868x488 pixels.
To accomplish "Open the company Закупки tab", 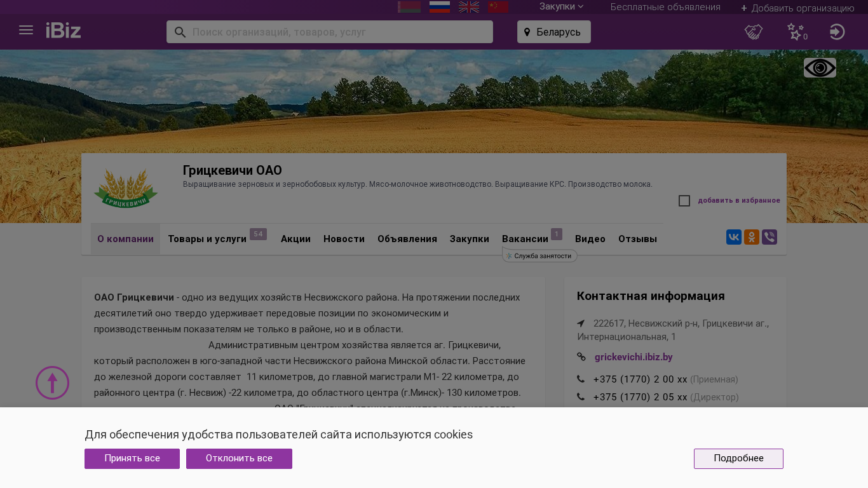I will 470,239.
